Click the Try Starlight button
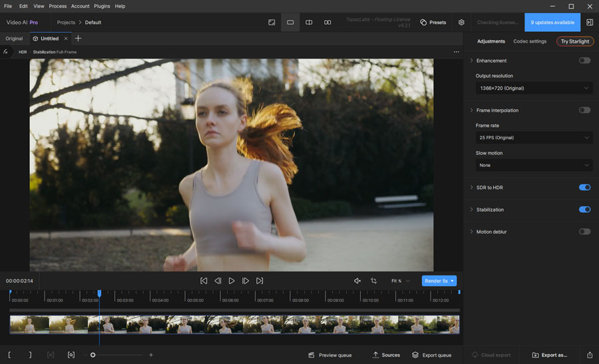Screen dimensions: 599x364 575,41
